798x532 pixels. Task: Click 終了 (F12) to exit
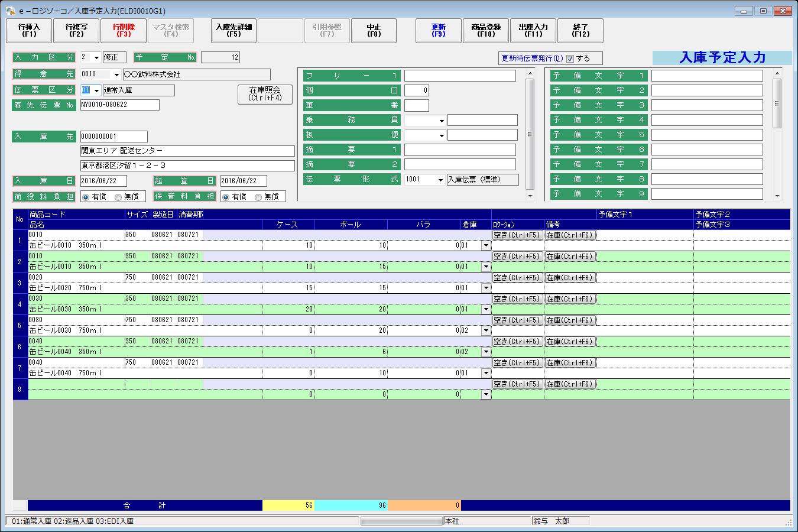click(x=580, y=31)
